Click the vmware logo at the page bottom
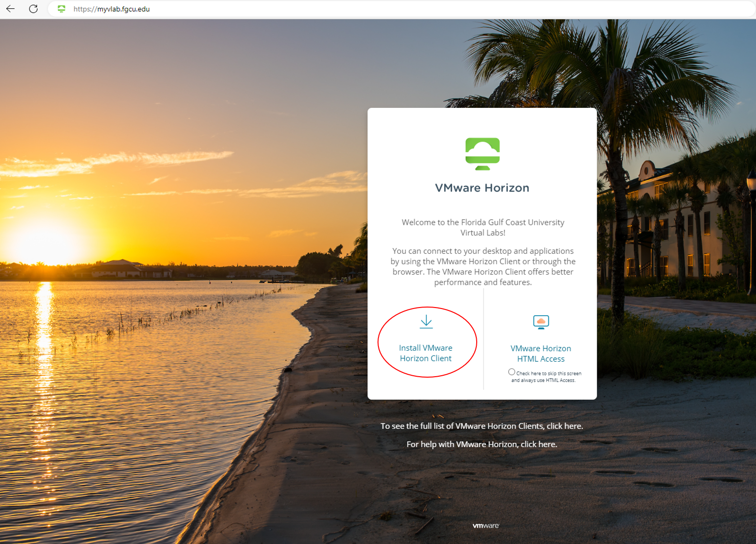 [x=484, y=525]
